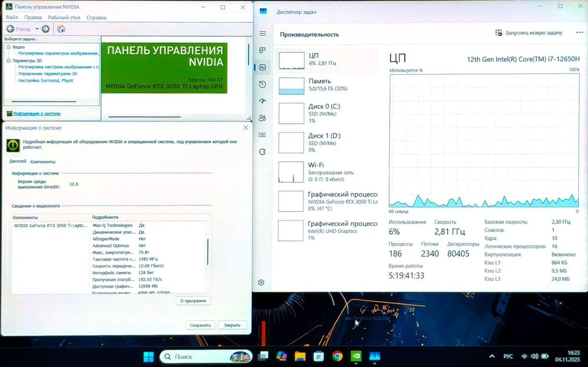Launch Copilot from the taskbar

point(281,356)
